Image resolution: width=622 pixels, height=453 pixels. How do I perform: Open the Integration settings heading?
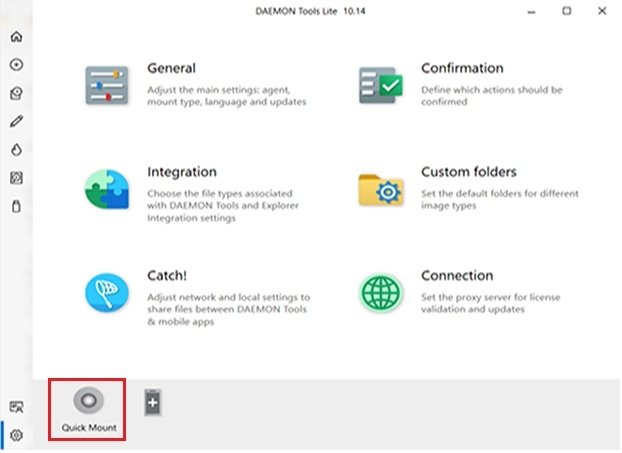(182, 172)
